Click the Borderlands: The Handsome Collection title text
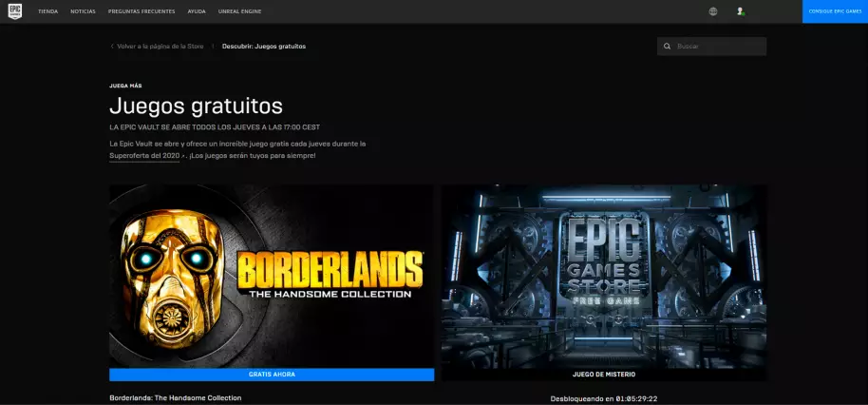Screen dimensions: 868x405 (176, 397)
